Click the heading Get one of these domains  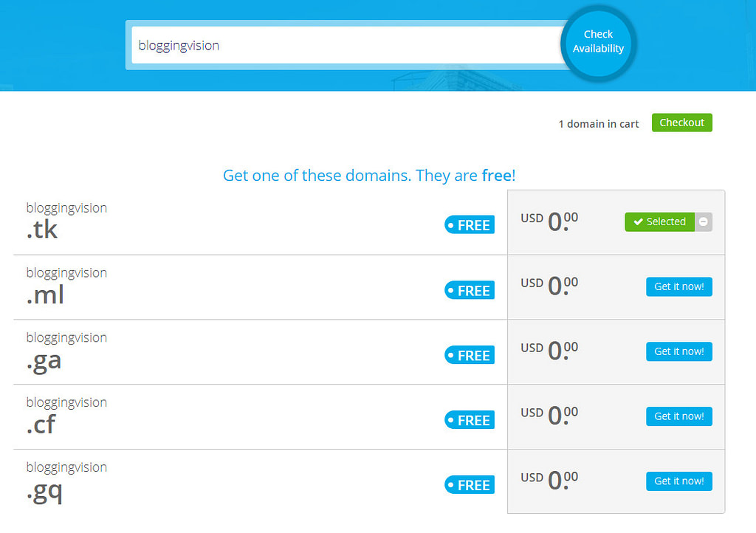point(369,175)
